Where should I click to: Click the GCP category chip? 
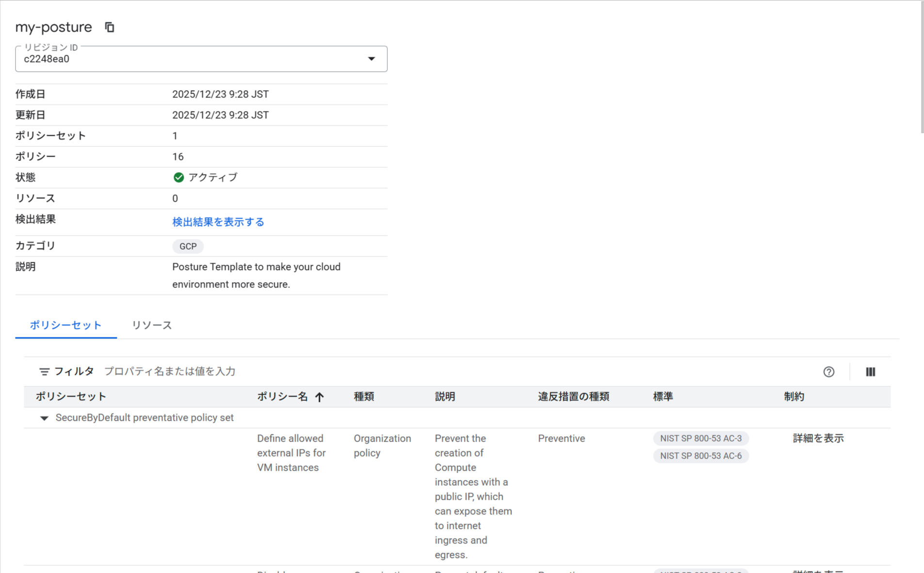tap(188, 246)
